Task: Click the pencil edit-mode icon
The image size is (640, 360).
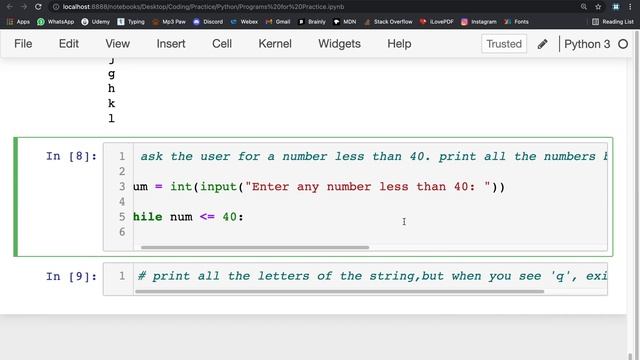Action: [542, 44]
